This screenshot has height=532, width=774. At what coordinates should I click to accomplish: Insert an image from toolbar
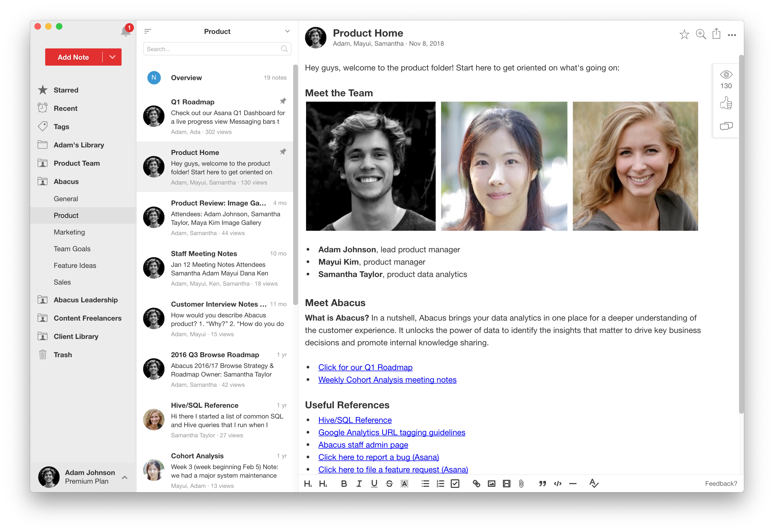pos(491,484)
